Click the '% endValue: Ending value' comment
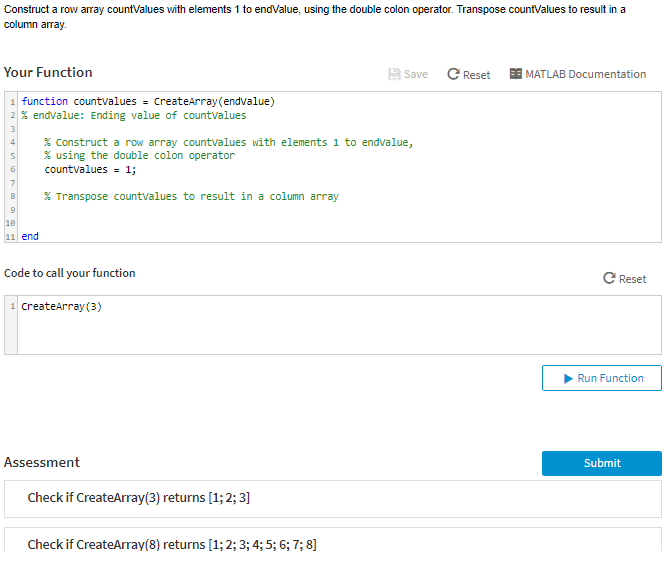The image size is (668, 561). (134, 115)
